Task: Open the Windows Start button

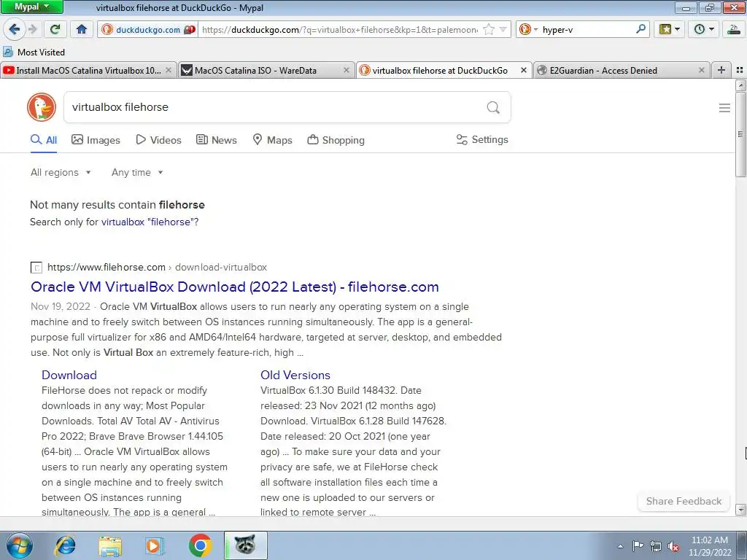Action: click(x=19, y=545)
